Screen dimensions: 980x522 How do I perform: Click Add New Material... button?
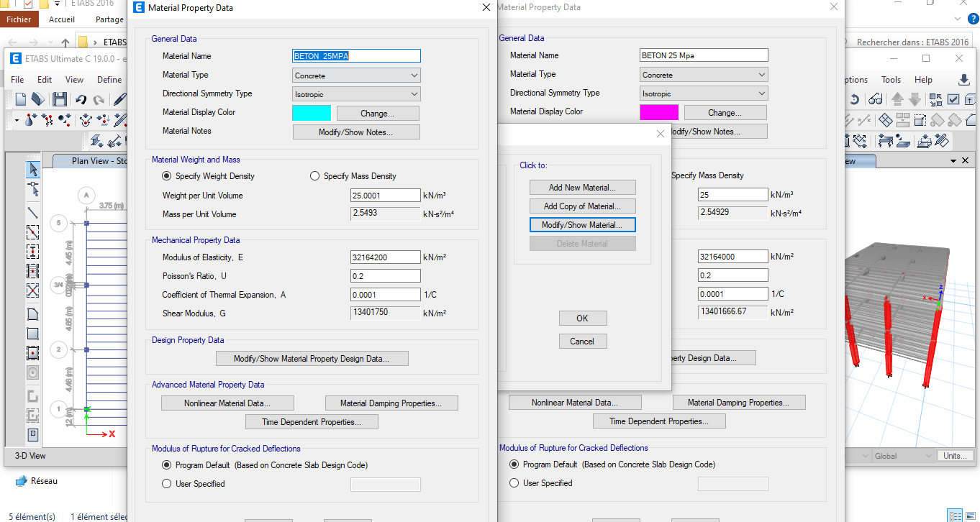pos(583,188)
